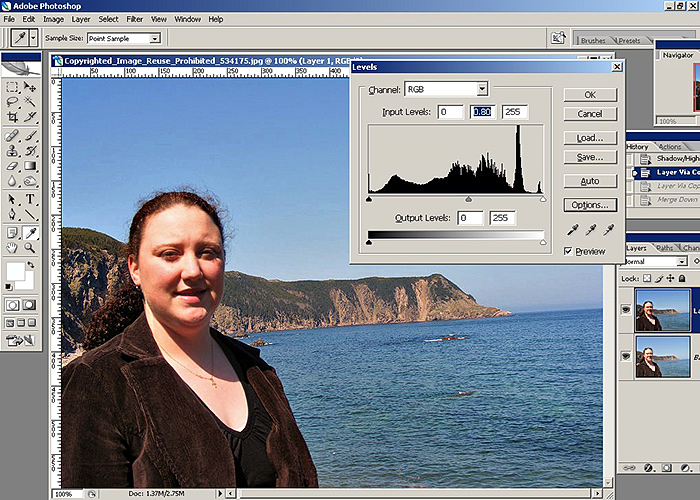Select the Crop tool

point(12,117)
